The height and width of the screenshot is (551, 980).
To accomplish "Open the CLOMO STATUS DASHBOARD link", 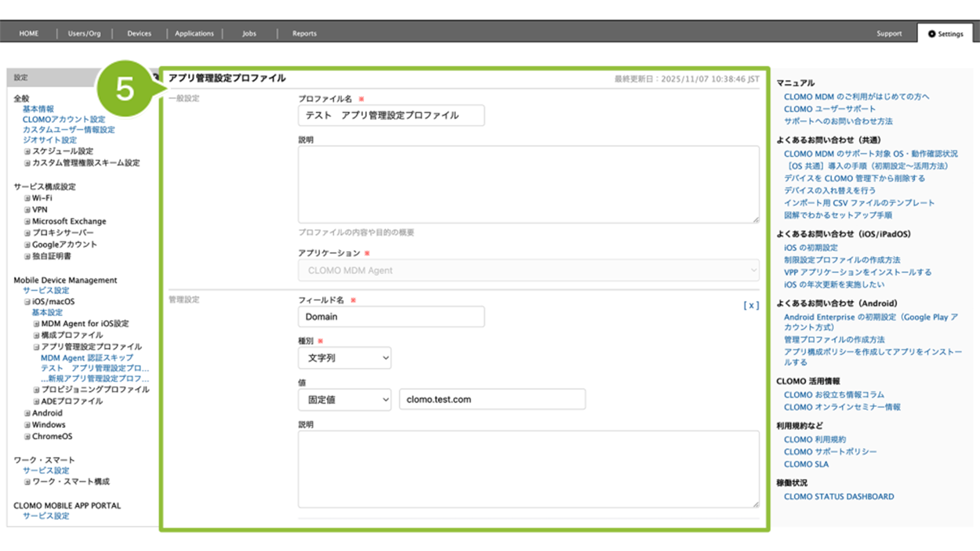I will [838, 496].
